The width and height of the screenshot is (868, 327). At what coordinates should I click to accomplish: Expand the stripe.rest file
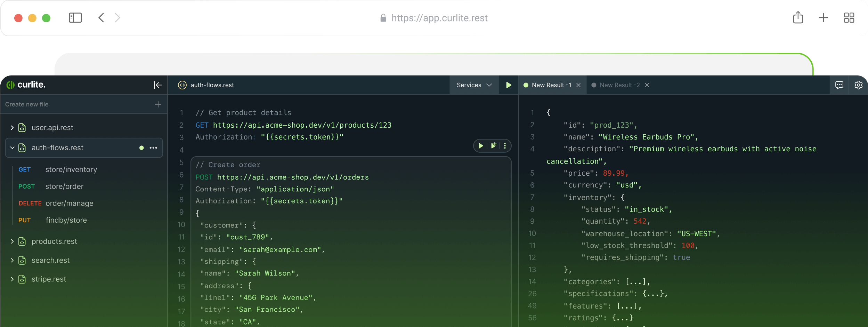11,279
